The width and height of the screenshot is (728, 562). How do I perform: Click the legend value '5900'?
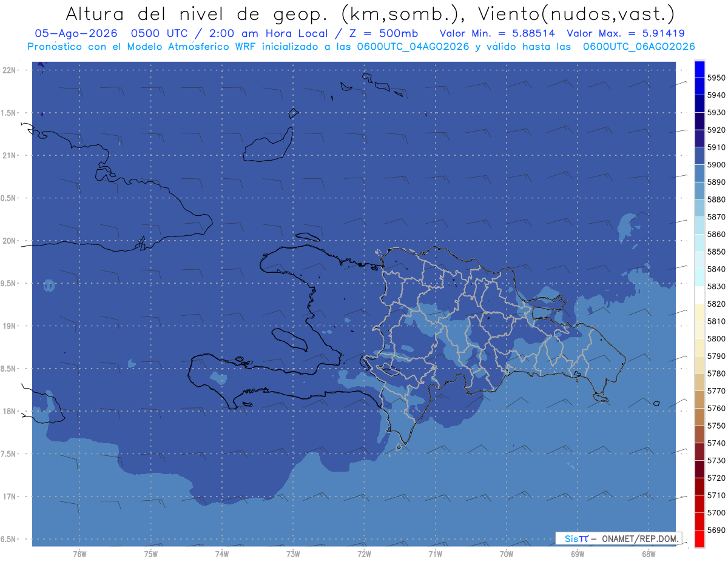[716, 165]
